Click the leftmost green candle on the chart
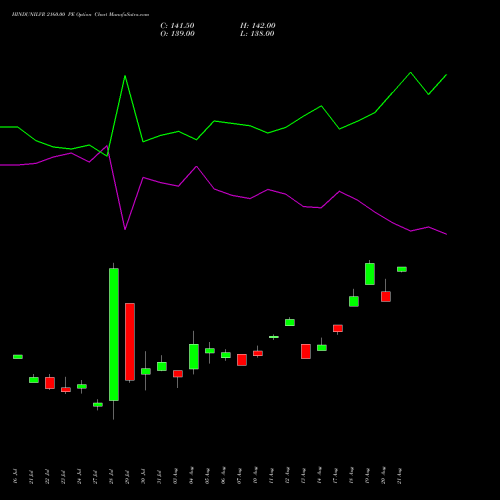 point(18,357)
